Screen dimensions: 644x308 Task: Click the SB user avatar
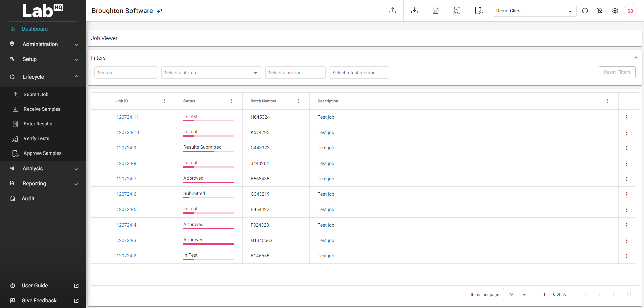tap(630, 11)
